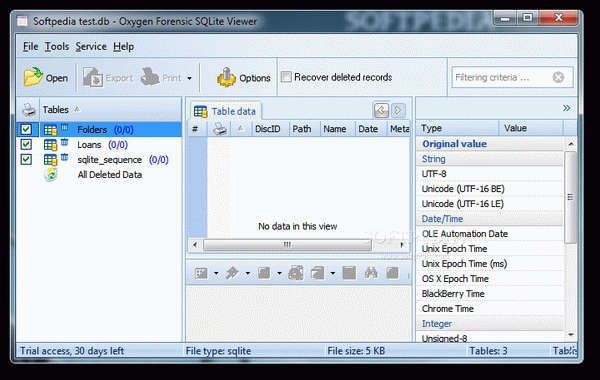Select OS X Epoch Time row
The height and width of the screenshot is (380, 600).
point(490,279)
